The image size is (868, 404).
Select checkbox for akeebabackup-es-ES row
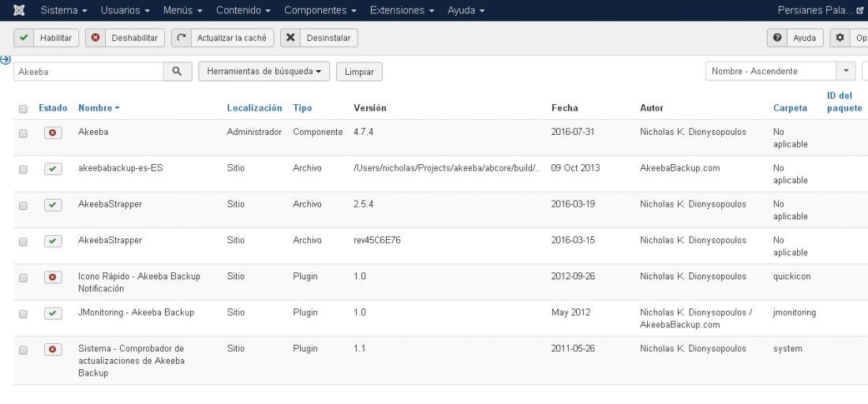(x=23, y=170)
